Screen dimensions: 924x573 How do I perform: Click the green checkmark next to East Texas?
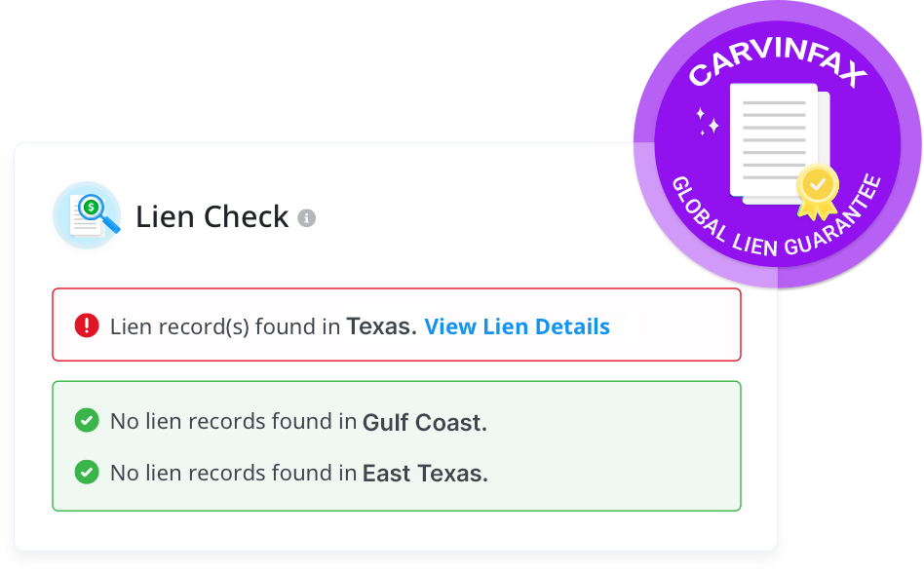click(87, 473)
